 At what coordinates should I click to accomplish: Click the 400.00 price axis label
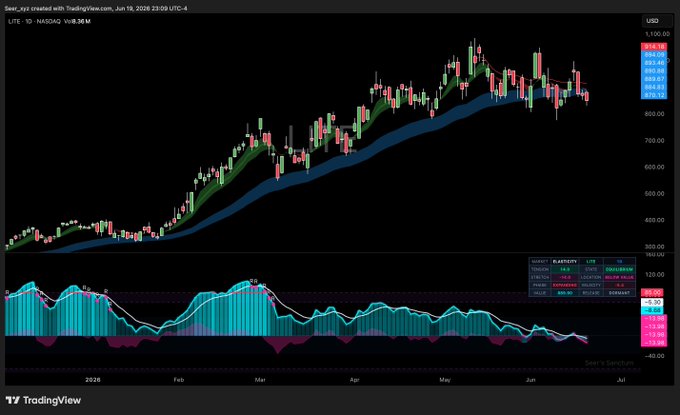click(x=654, y=220)
